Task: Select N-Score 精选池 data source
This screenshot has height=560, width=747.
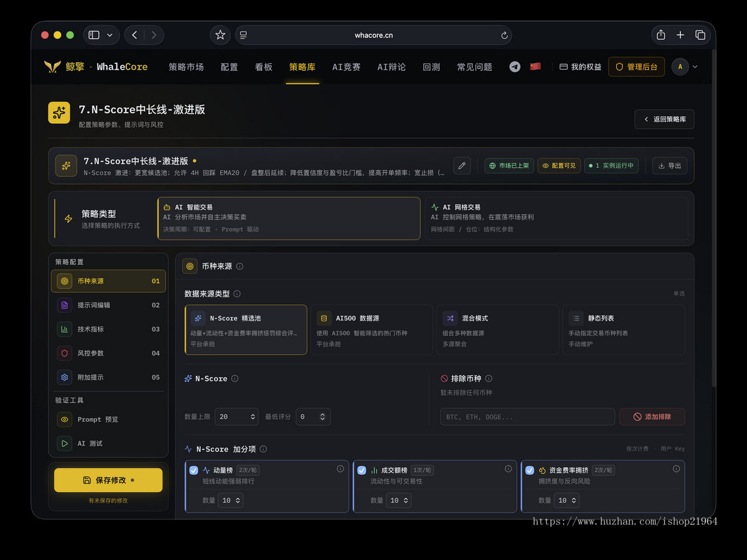Action: [246, 330]
